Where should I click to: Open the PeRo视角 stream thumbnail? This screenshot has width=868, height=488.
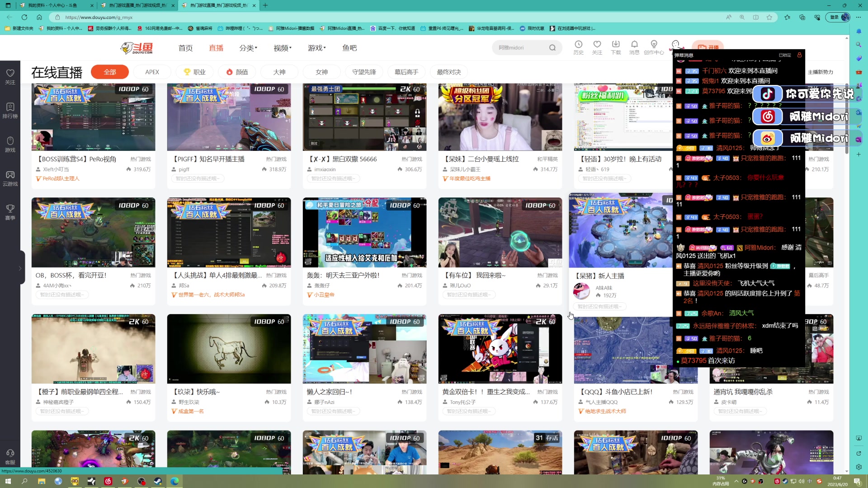[93, 117]
